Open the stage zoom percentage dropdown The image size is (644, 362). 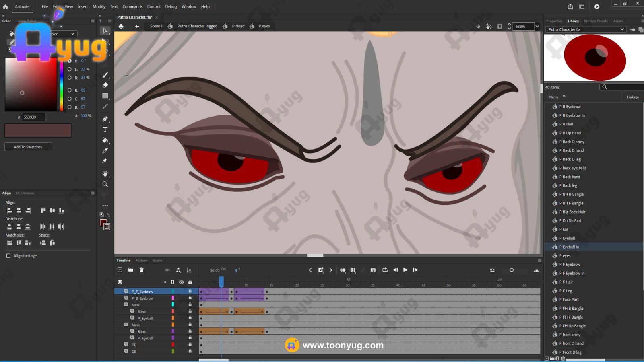[537, 27]
